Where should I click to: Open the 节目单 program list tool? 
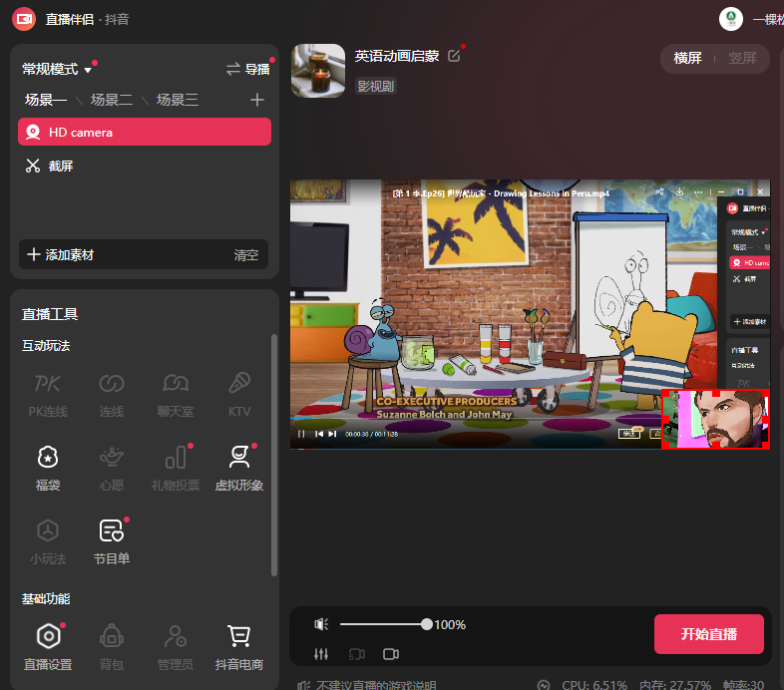(112, 542)
